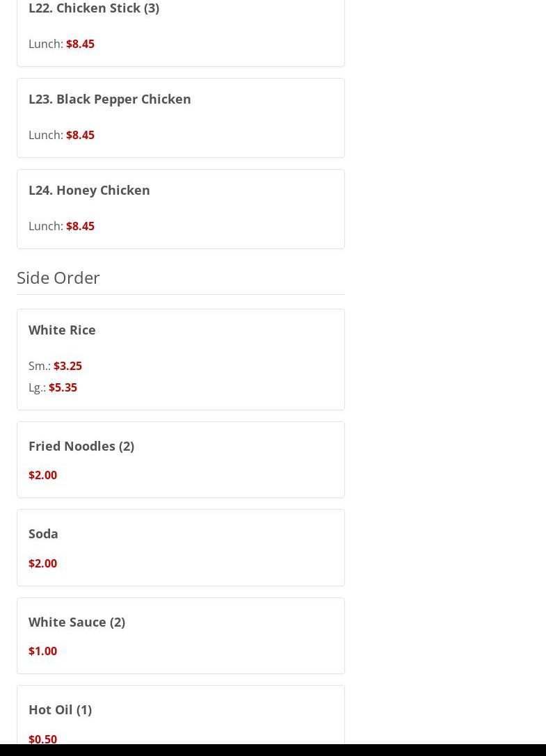Click the $8.45 price under Chicken Stick
Viewport: 546px width, 756px height.
coord(80,44)
